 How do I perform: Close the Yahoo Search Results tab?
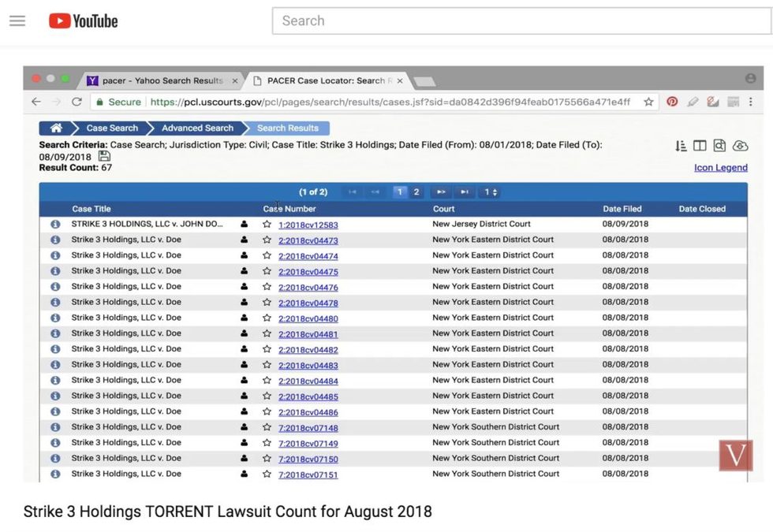(235, 80)
